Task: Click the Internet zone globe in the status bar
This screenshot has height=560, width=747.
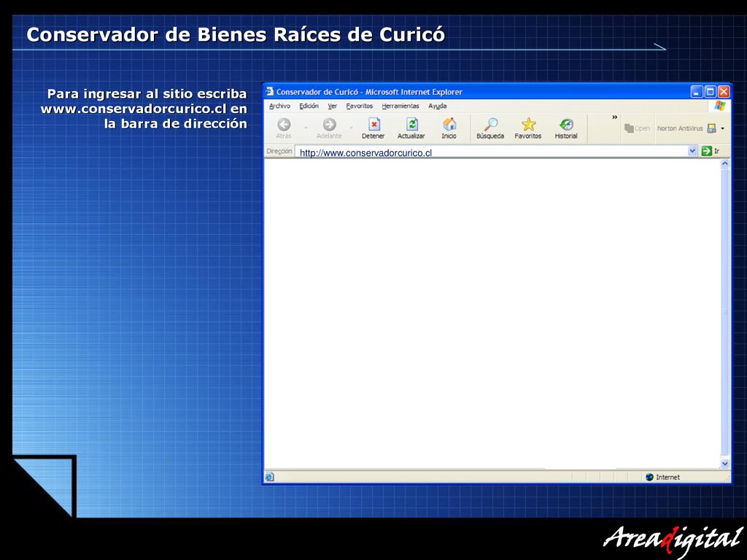Action: pos(649,477)
